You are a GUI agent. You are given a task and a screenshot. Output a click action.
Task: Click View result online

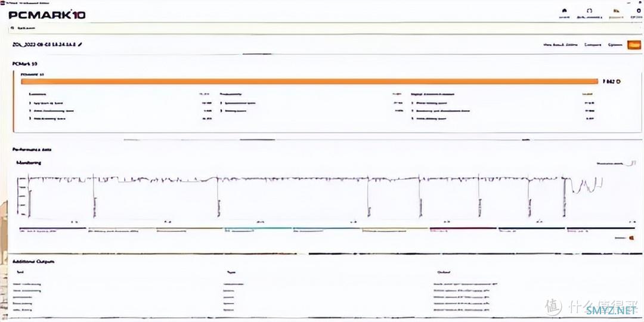(x=560, y=45)
